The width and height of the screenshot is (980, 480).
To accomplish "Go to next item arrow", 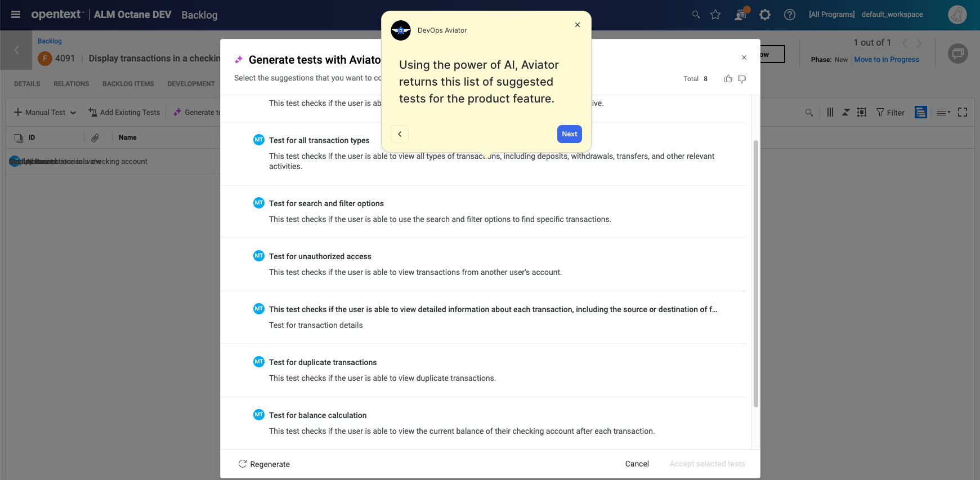I will tap(919, 43).
